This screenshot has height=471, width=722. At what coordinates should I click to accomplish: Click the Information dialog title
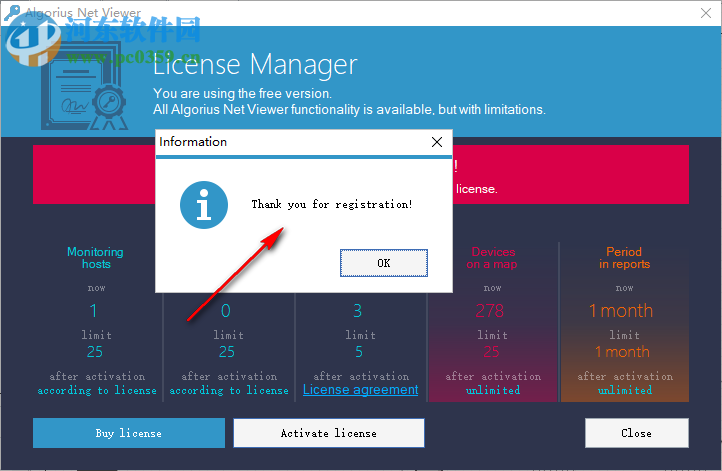(193, 142)
